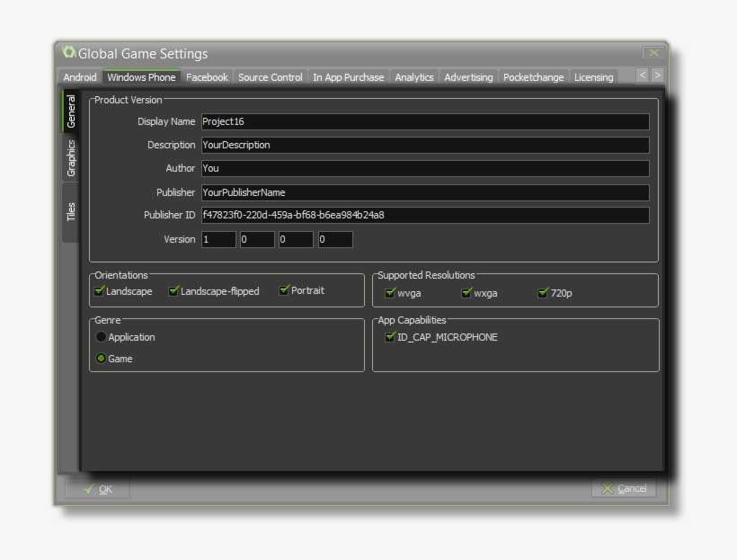Open the Facebook tab
This screenshot has height=560, width=737.
point(207,77)
